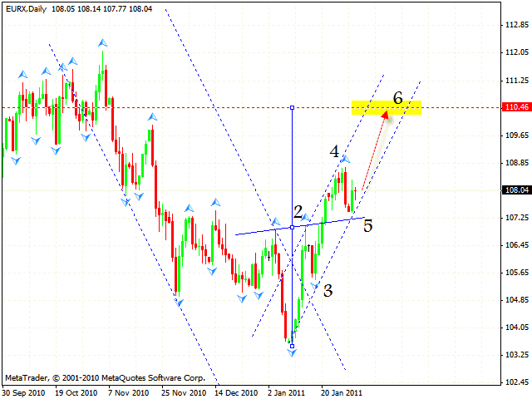Select the wave label 6 above yellow zone
Viewport: 532px width, 399px height.
click(x=397, y=98)
